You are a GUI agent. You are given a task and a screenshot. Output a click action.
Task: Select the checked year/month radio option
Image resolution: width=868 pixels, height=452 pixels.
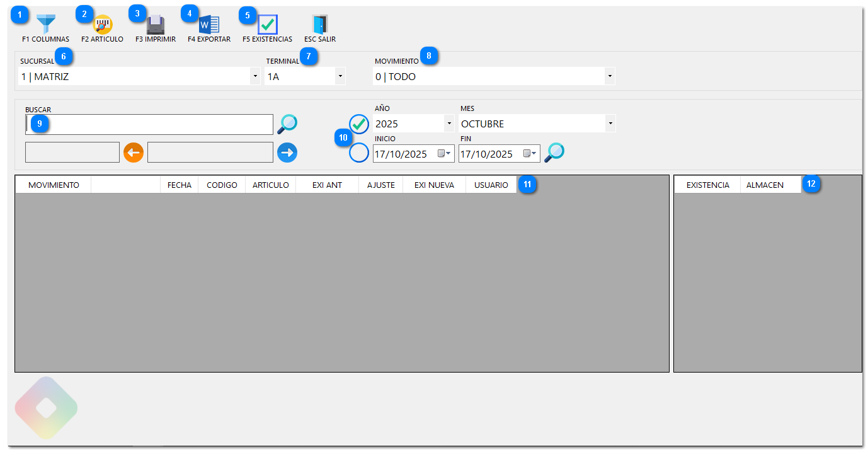click(x=359, y=124)
